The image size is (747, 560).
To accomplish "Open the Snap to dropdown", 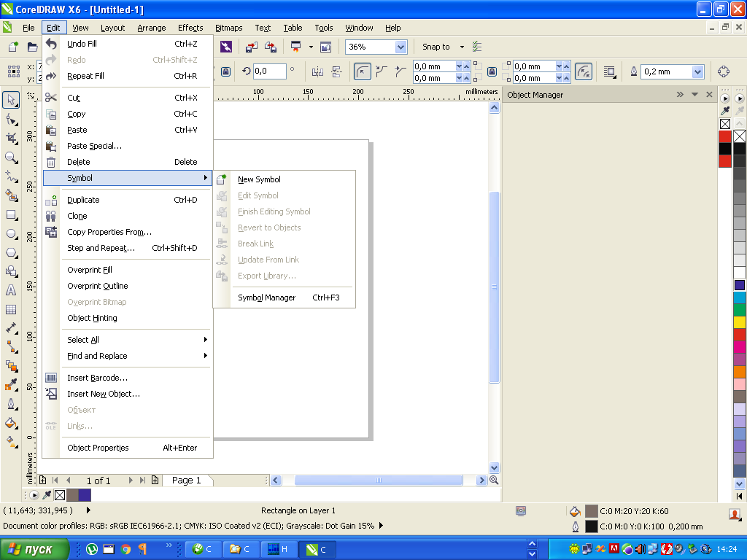I will 462,47.
